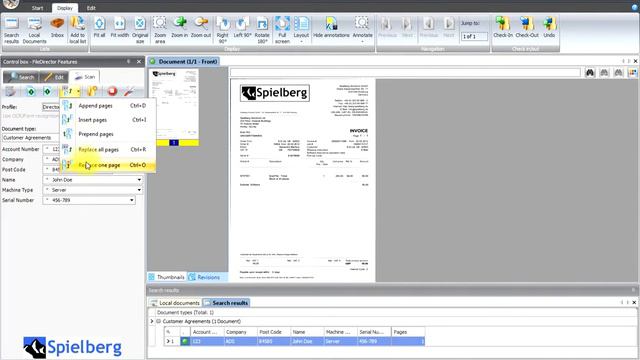Expand result row 1 arrow

pyautogui.click(x=168, y=341)
